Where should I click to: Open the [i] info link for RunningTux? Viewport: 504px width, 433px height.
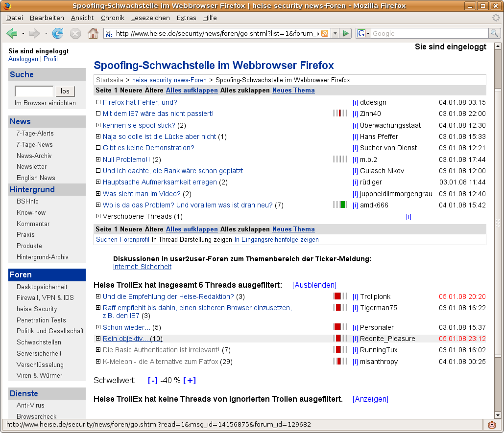point(355,350)
